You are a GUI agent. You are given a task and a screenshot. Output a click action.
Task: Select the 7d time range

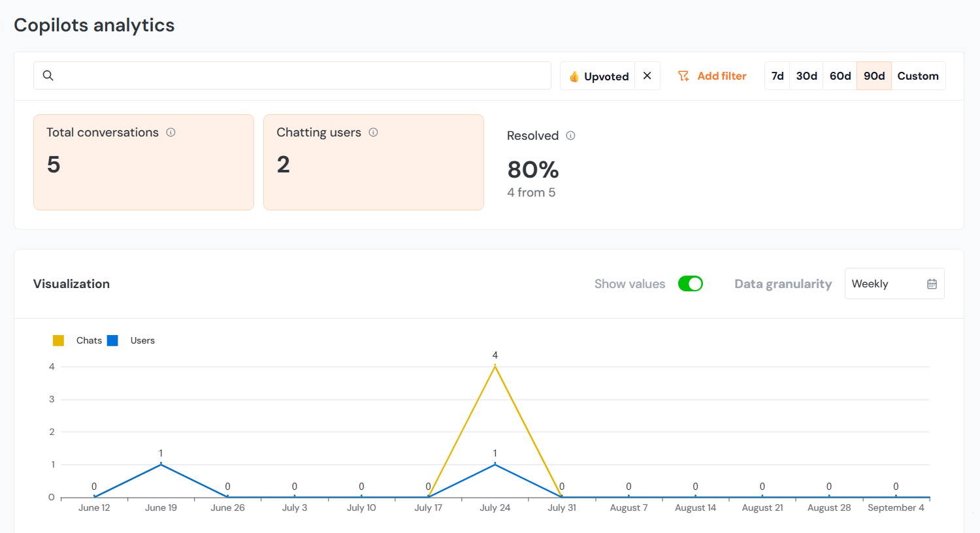[777, 76]
